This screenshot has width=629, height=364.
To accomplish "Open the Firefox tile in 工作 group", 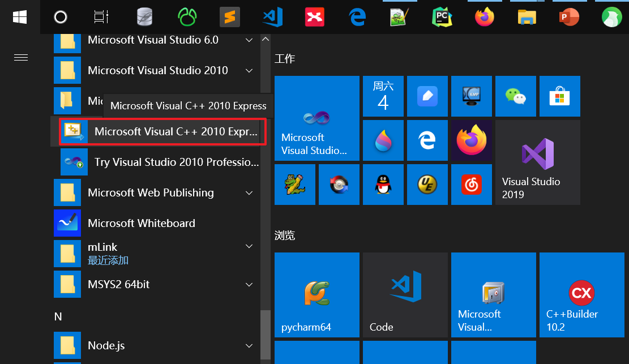I will tap(472, 140).
